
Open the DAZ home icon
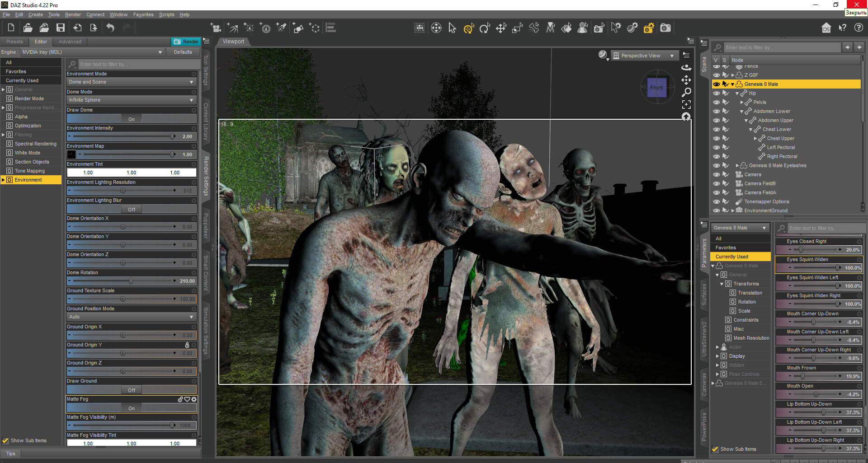[x=826, y=28]
